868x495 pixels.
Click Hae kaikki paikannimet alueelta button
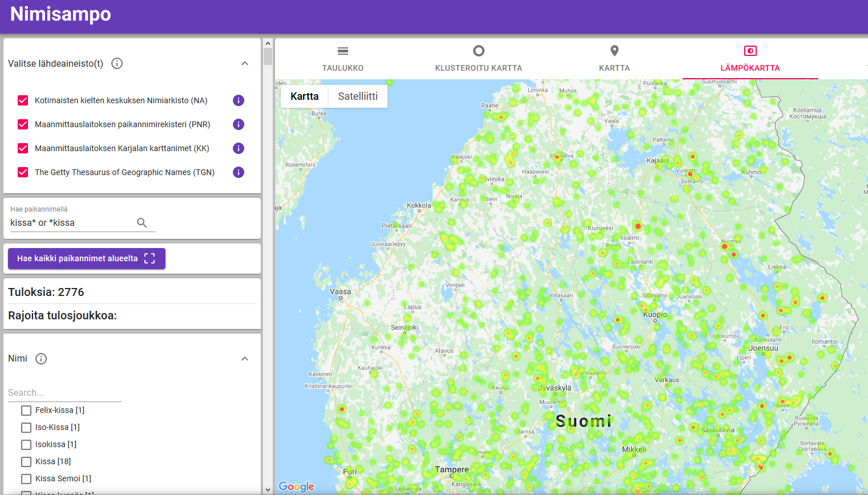87,258
